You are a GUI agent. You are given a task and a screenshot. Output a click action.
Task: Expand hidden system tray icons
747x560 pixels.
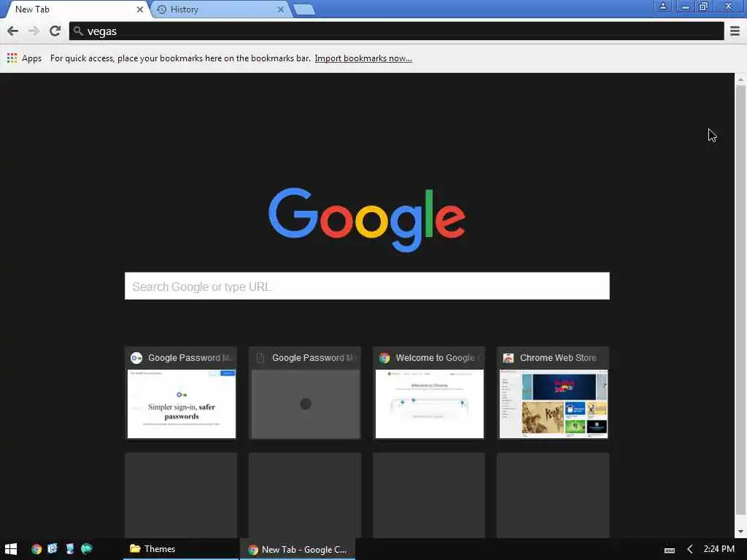[689, 550]
